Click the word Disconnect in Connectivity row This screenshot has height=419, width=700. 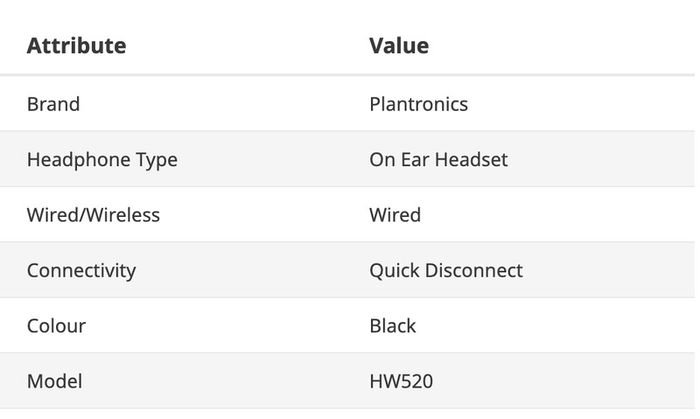pyautogui.click(x=474, y=270)
